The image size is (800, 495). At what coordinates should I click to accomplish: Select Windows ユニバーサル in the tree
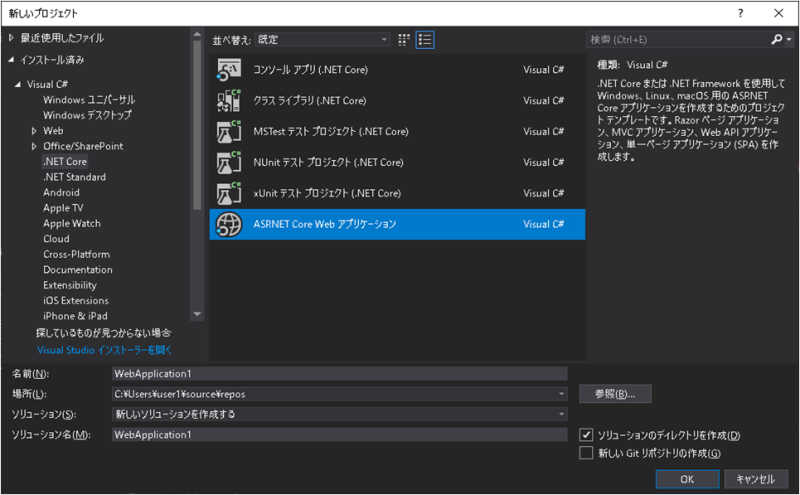click(x=89, y=100)
